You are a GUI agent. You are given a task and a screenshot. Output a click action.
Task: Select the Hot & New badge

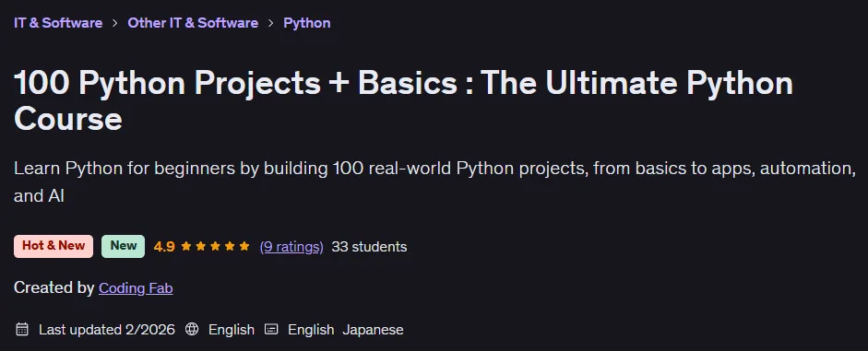point(54,246)
